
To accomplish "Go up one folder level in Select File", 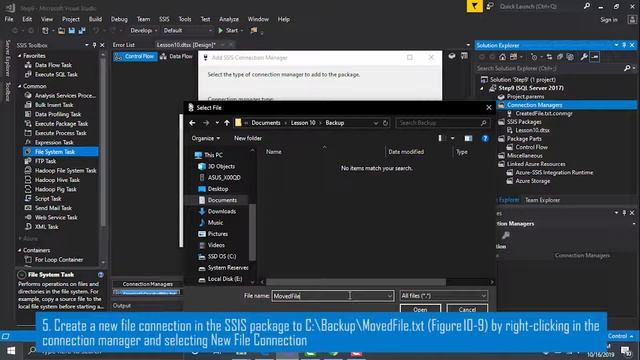I will pos(227,123).
